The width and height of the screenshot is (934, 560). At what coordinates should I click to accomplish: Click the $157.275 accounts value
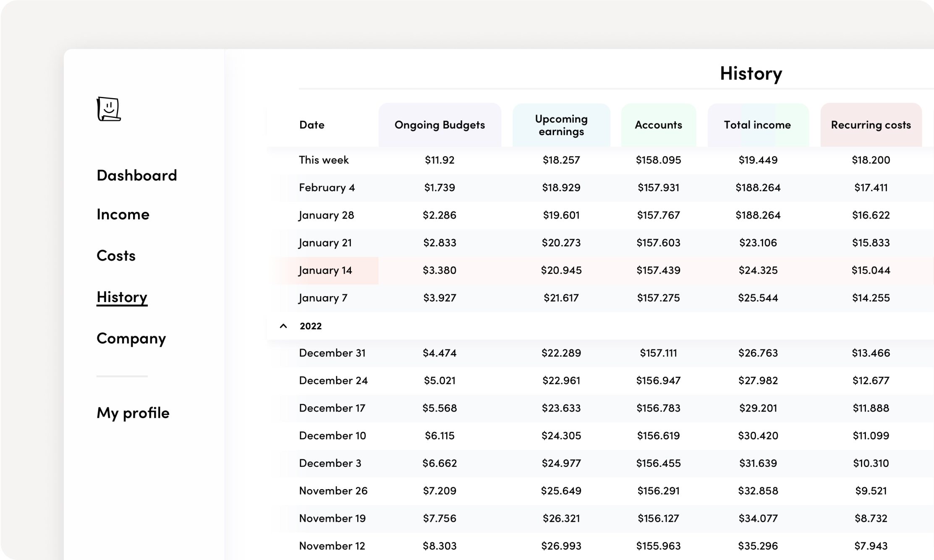(658, 298)
